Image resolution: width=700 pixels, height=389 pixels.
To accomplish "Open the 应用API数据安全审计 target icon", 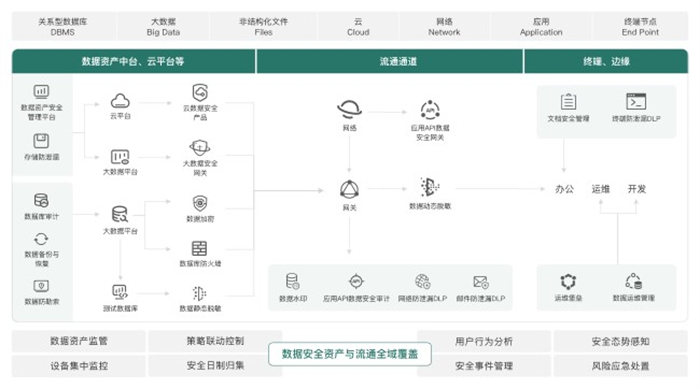I will [x=356, y=281].
